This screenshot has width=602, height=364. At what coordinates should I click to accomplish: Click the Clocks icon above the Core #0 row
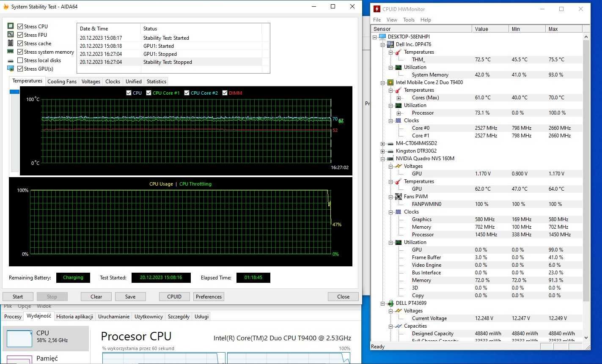398,120
